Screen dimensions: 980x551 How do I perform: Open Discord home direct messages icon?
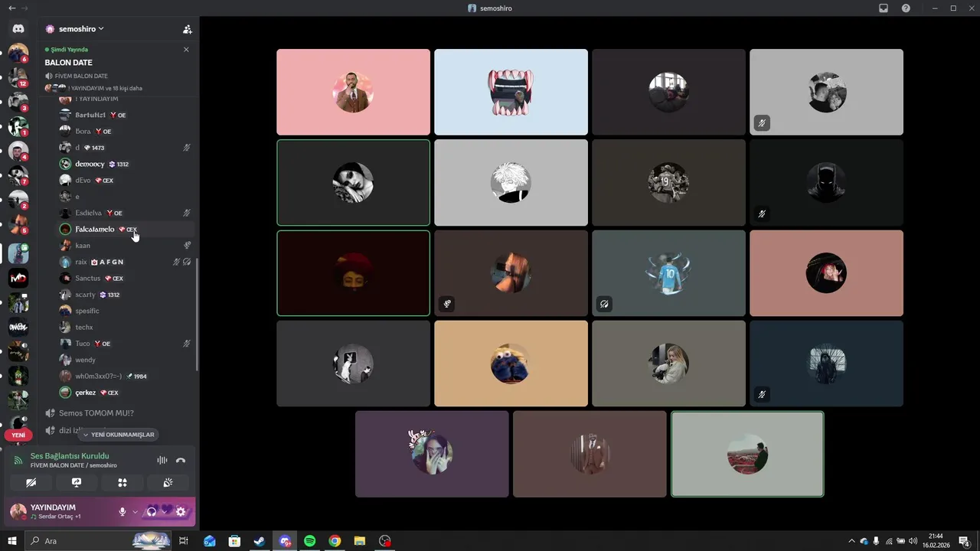[x=18, y=28]
